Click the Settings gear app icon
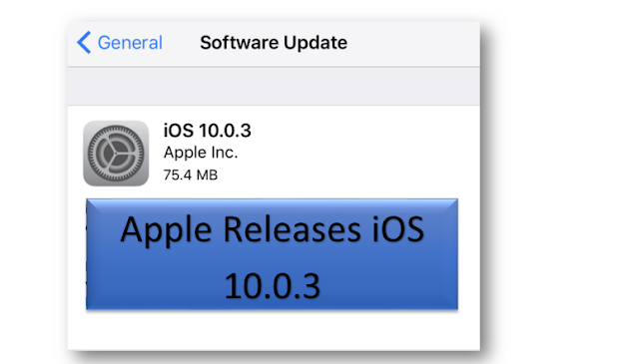This screenshot has width=639, height=364. pyautogui.click(x=116, y=154)
